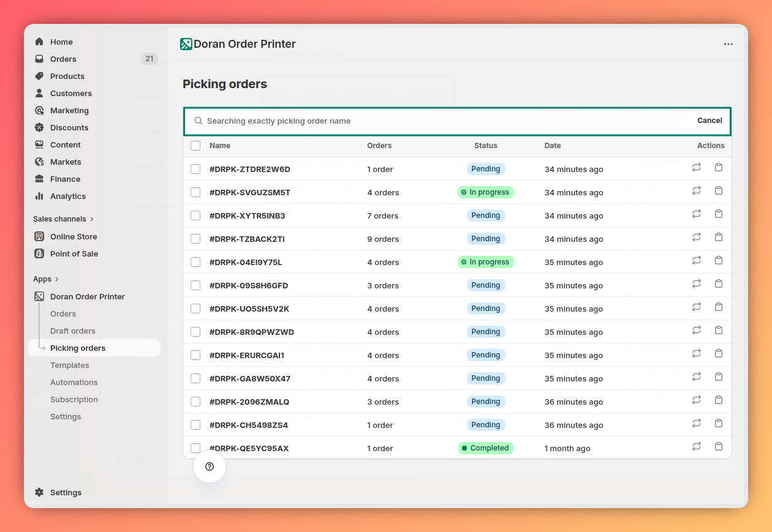
Task: Check the box for #DRPK-CH5498ZS4
Action: (x=195, y=424)
